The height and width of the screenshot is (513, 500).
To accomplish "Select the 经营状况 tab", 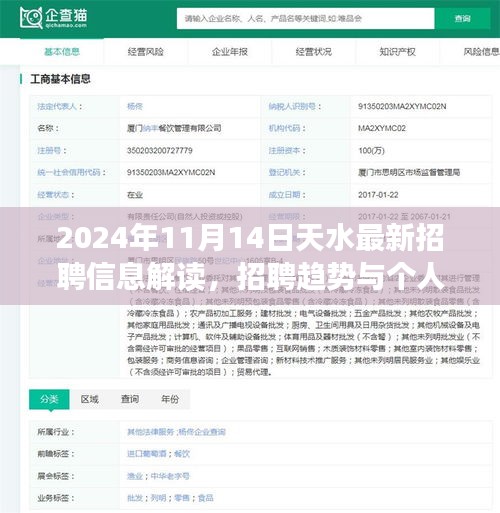I will tap(314, 52).
